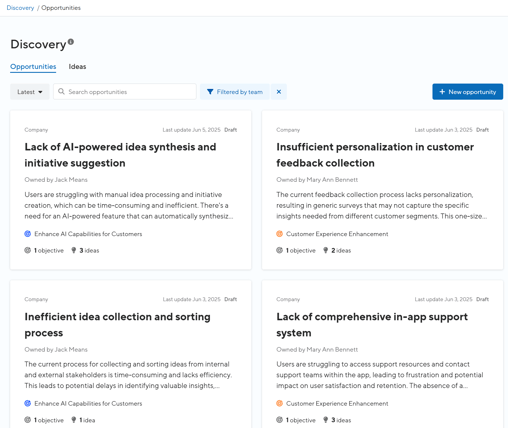
Task: Click the info icon beside Discovery heading
Action: 71,42
